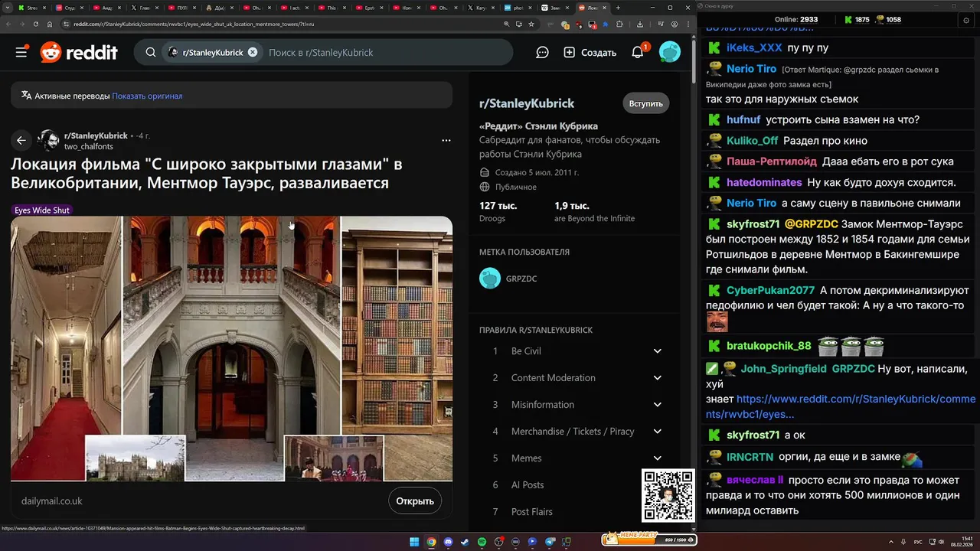Click the Reddit logo
This screenshot has height=551, width=980.
click(79, 52)
